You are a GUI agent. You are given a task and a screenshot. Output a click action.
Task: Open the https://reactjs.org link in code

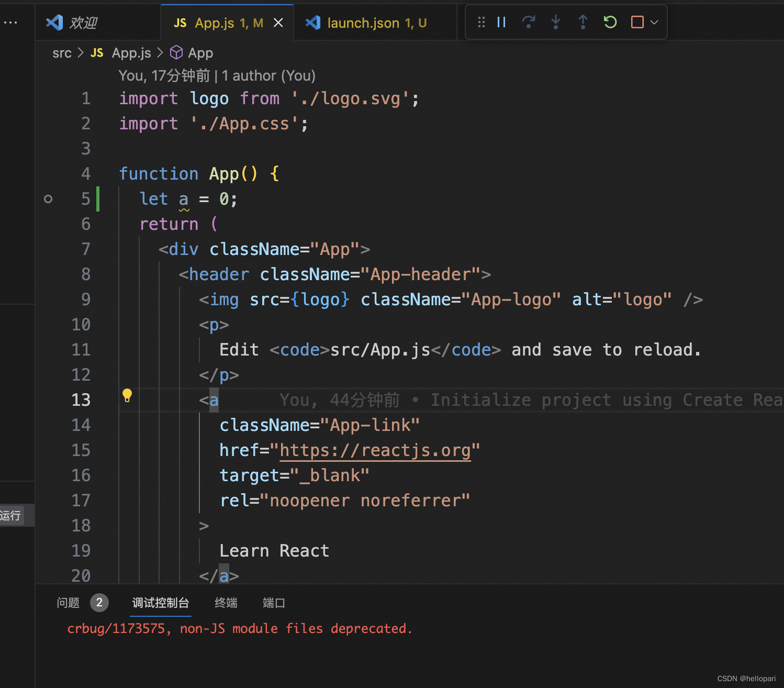pos(375,450)
